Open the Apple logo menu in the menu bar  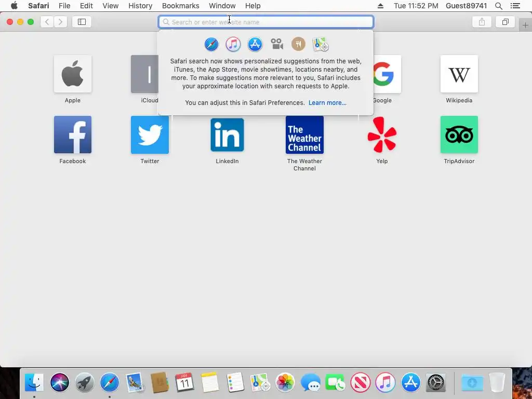pos(14,6)
